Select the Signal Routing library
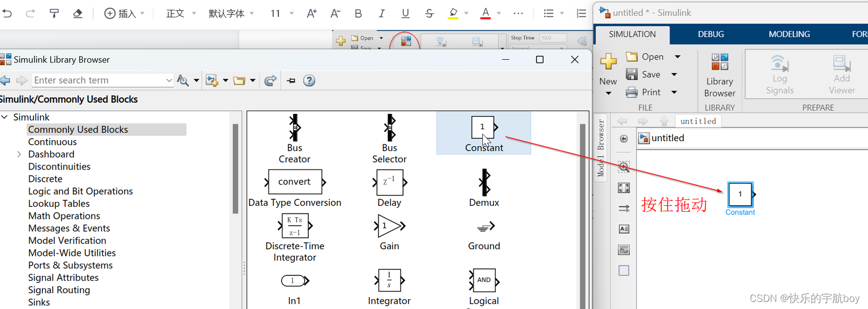Image resolution: width=868 pixels, height=309 pixels. (59, 290)
